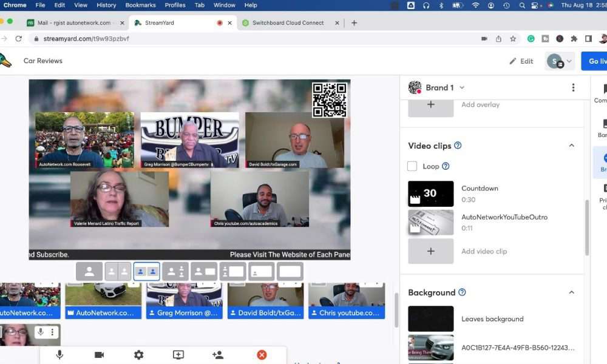The height and width of the screenshot is (364, 607).
Task: Select the person beside screen layout
Action: tap(204, 272)
